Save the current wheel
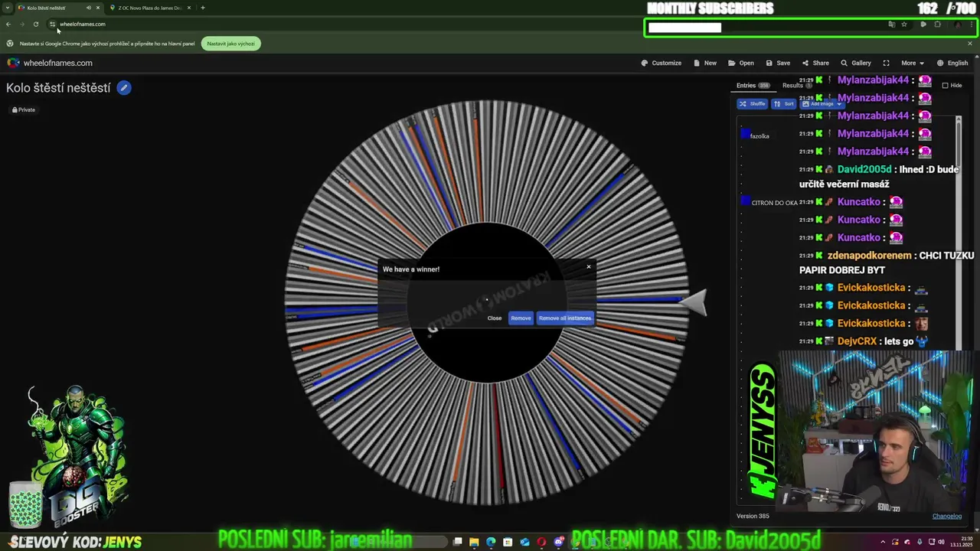The image size is (980, 551). click(778, 63)
